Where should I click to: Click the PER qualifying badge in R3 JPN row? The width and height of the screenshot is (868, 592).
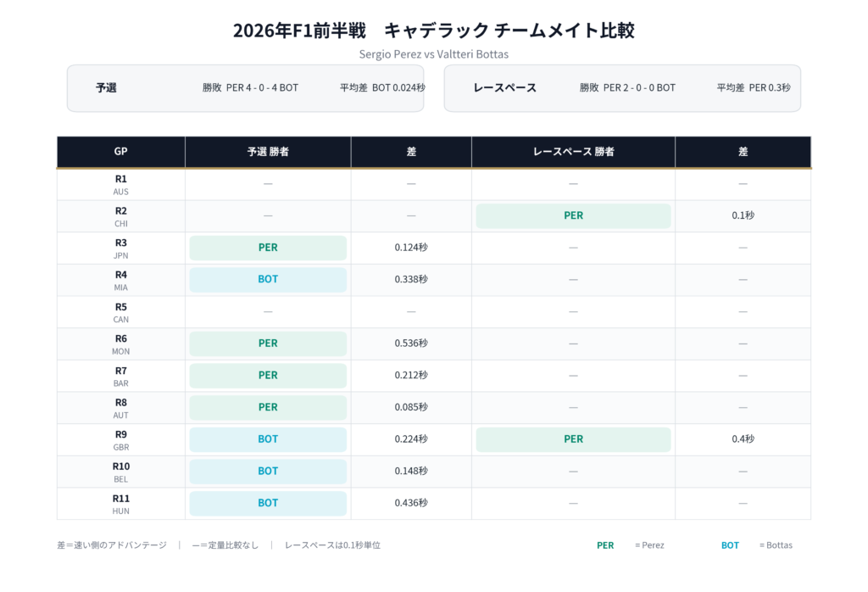268,248
